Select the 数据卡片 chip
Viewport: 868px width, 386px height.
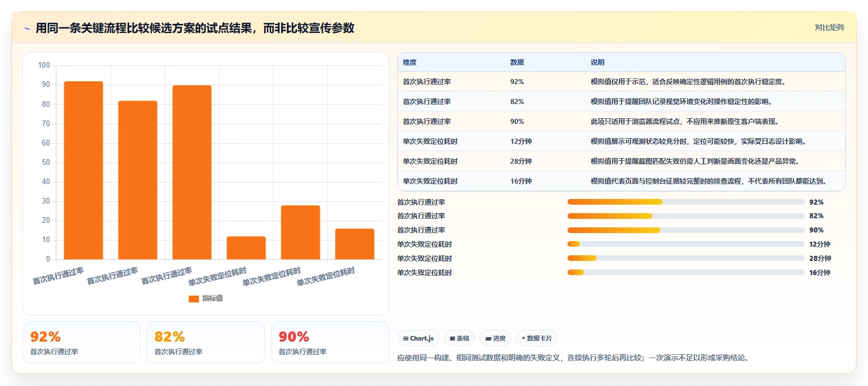(537, 338)
